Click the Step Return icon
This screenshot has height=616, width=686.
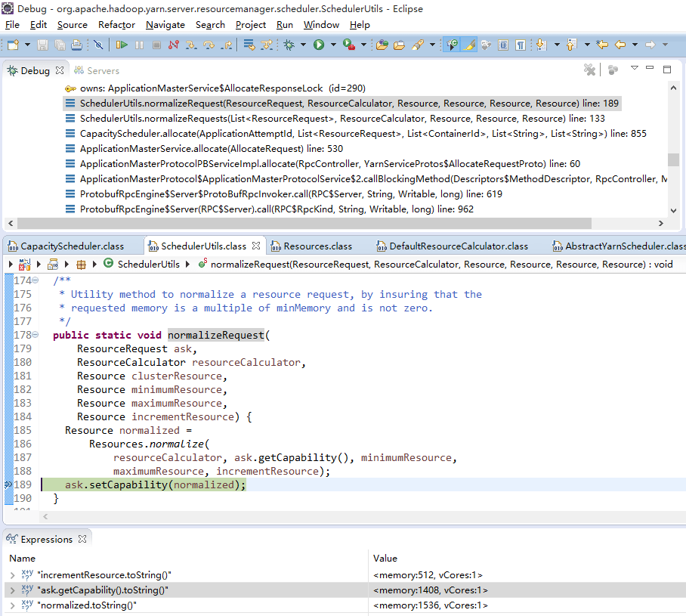(x=227, y=45)
